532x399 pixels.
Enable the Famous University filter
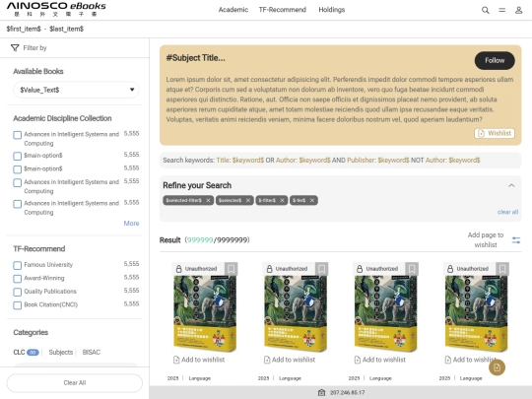pyautogui.click(x=18, y=265)
